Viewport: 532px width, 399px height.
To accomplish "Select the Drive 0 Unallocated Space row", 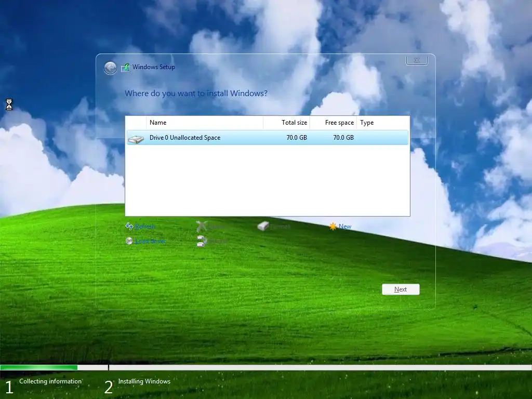I will [268, 137].
